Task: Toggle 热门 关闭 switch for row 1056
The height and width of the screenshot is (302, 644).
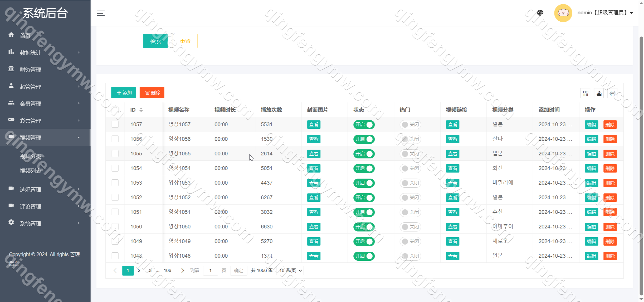Action: pyautogui.click(x=410, y=139)
